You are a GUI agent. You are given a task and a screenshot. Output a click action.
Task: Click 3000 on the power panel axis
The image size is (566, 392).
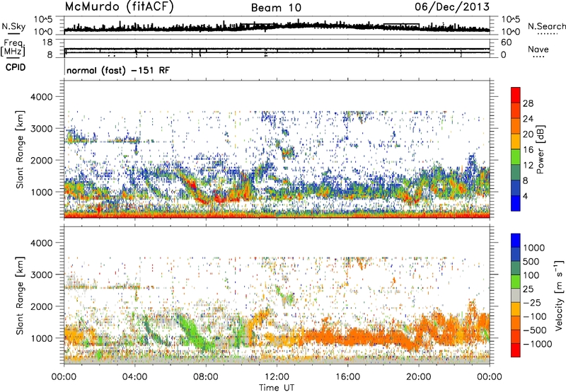point(41,129)
